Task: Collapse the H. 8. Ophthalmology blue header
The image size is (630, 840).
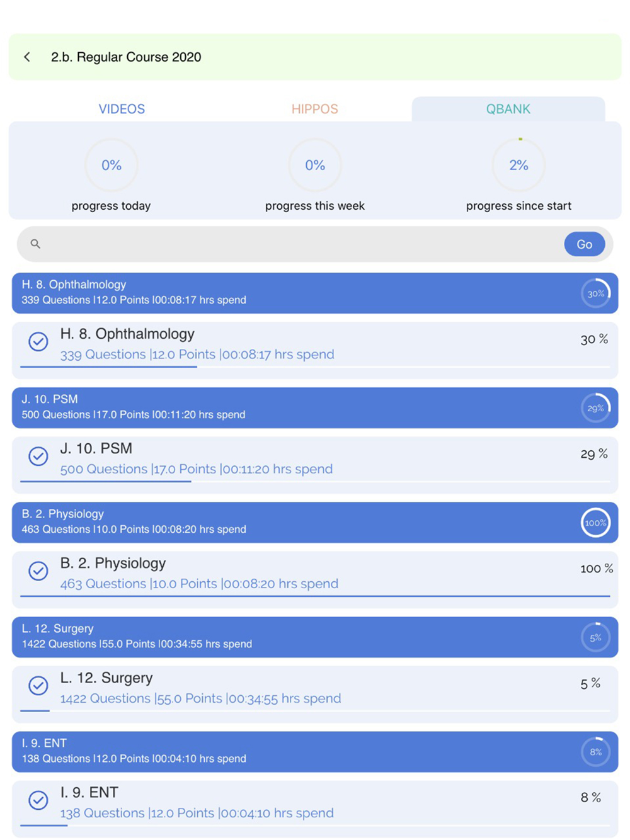Action: point(315,293)
